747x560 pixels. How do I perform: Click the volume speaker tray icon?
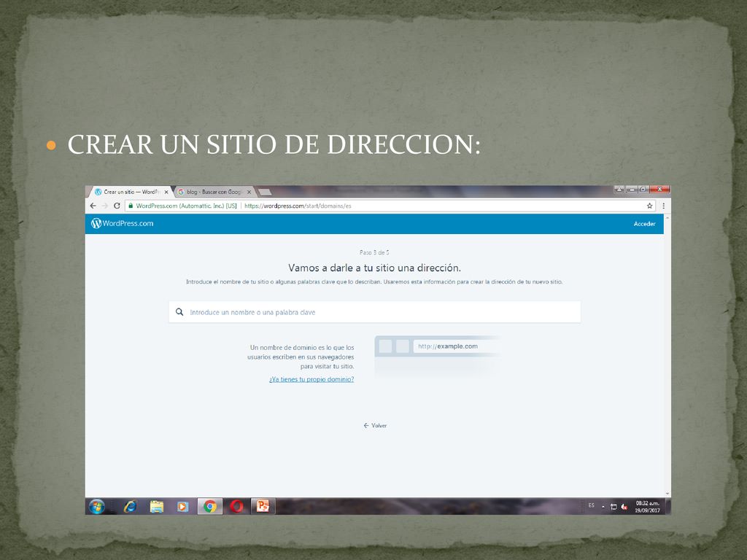[624, 507]
